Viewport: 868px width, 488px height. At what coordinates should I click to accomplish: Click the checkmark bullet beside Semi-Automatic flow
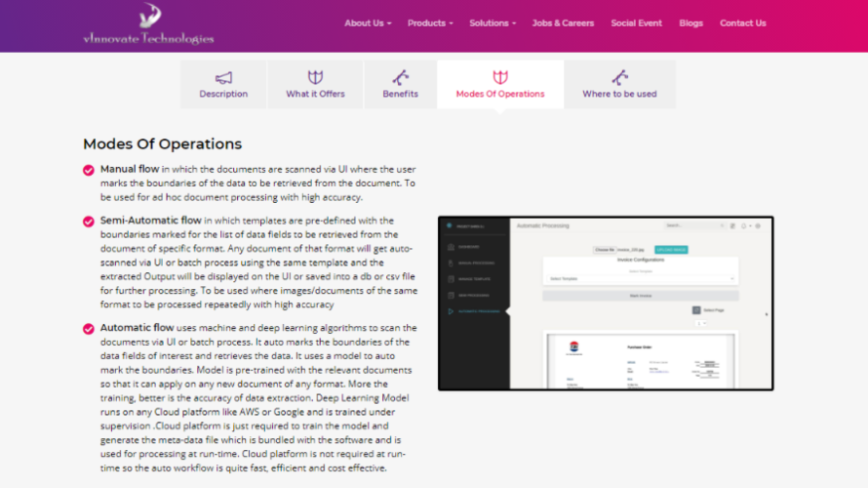point(89,222)
